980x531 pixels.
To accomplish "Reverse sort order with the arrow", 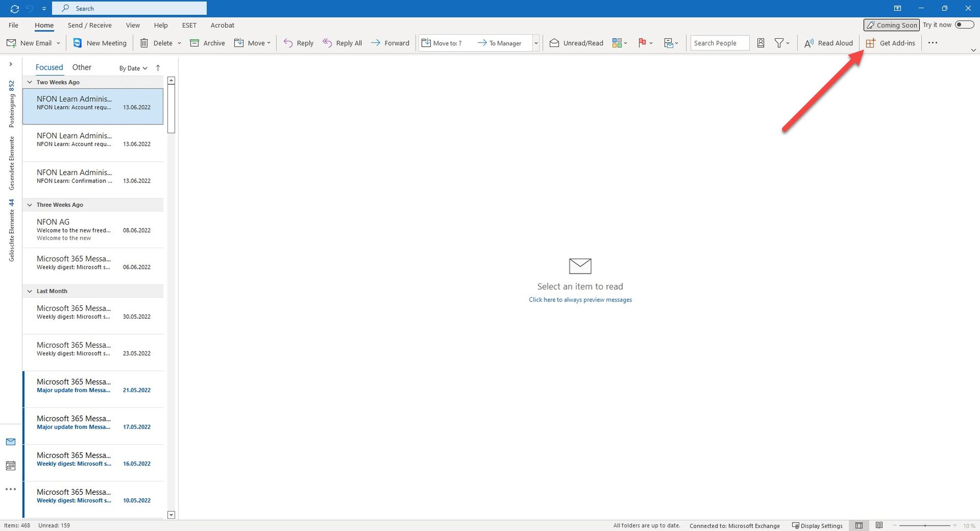I will click(x=158, y=68).
